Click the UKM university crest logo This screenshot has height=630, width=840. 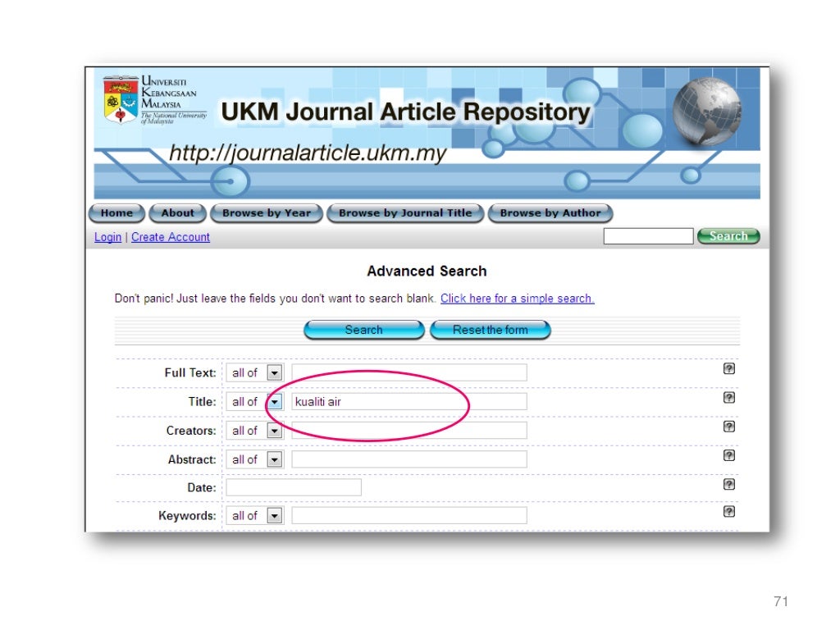pos(121,99)
